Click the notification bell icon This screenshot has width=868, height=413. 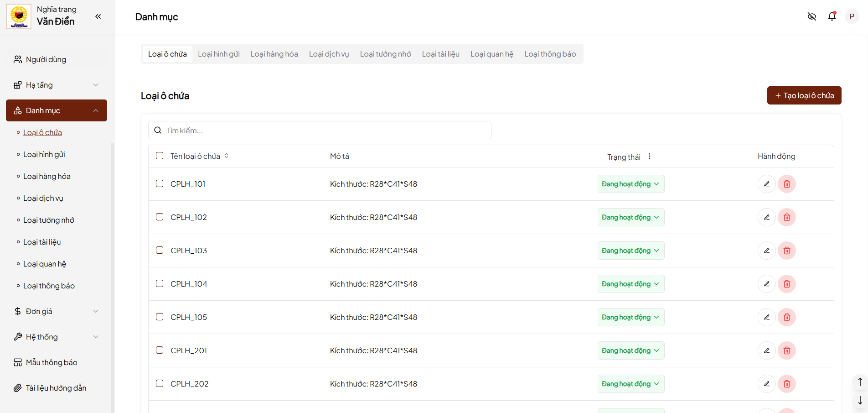point(832,16)
